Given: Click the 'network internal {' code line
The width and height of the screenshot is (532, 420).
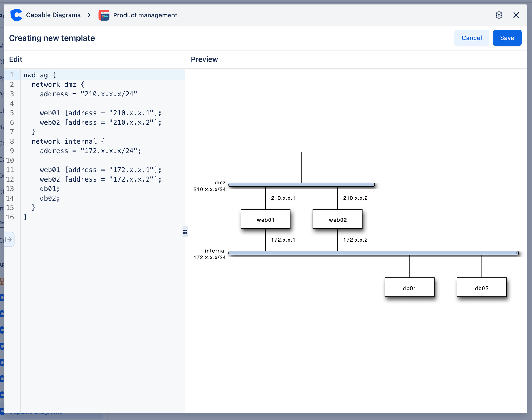Looking at the screenshot, I should point(68,141).
